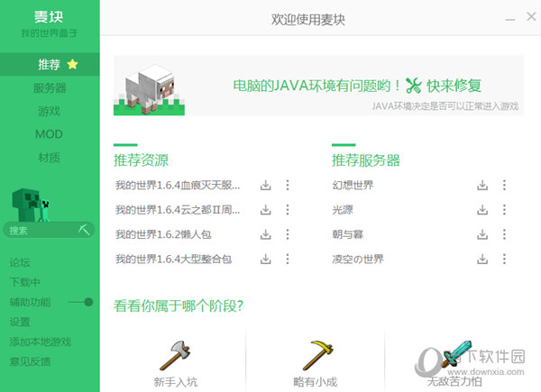Open server entry 朝与暮
This screenshot has height=392, width=541.
tap(348, 234)
